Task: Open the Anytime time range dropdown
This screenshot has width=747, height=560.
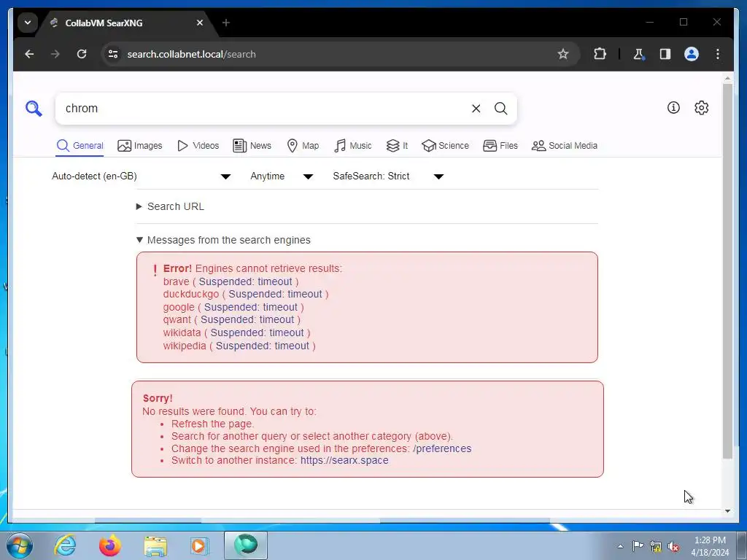Action: (282, 176)
